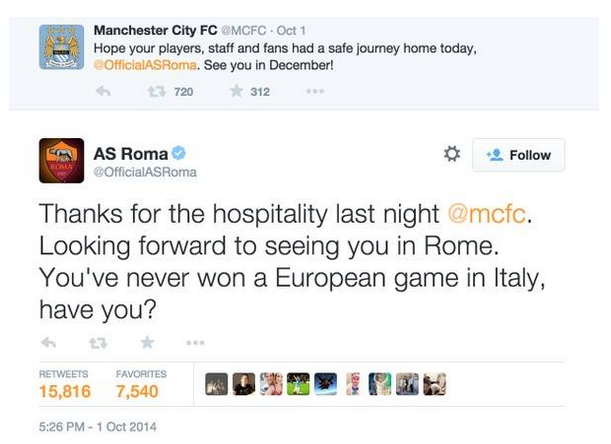Open Manchester City FC profile avatar
Screen dimensions: 611x444
61,47
